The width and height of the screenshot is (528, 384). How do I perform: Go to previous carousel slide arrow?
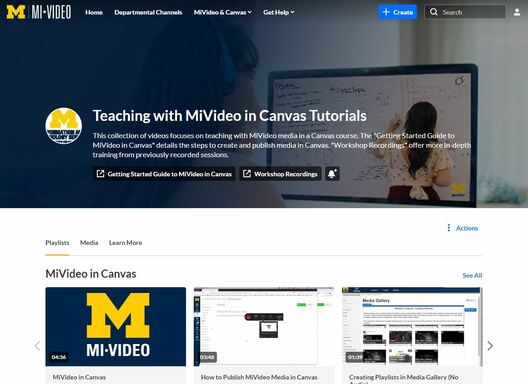[x=37, y=346]
